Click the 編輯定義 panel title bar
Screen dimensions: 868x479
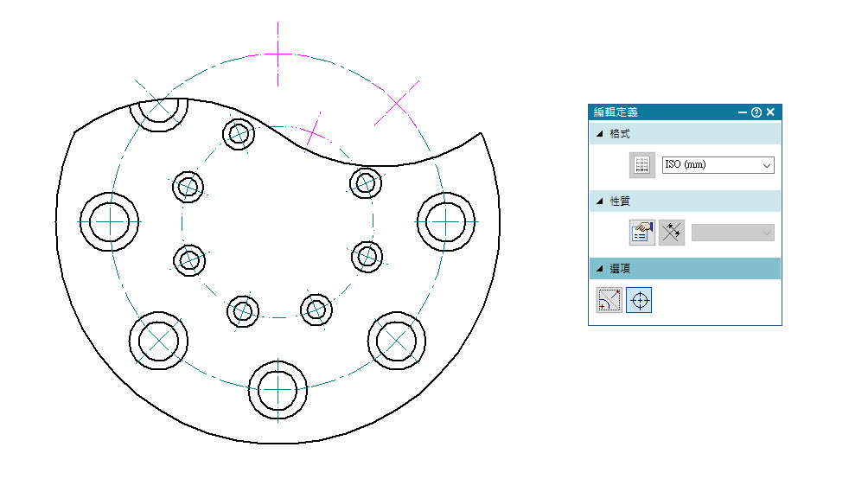tap(685, 112)
